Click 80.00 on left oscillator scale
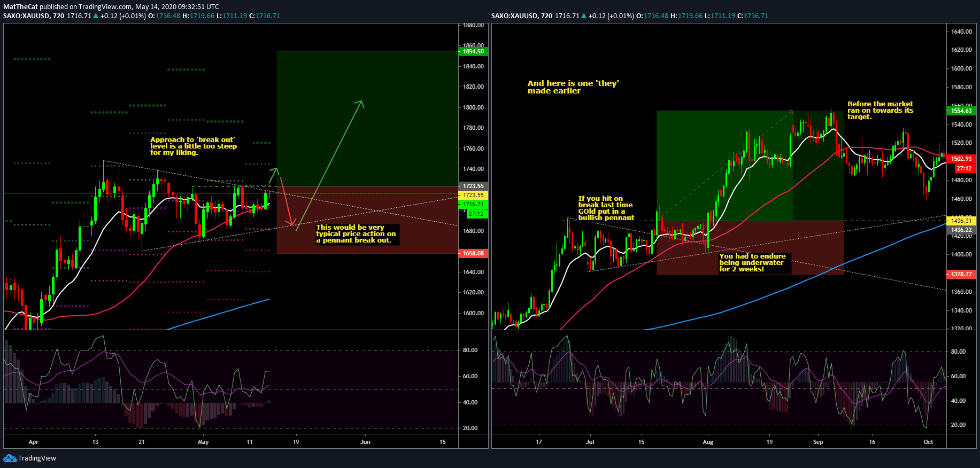The height and width of the screenshot is (468, 980). coord(470,350)
